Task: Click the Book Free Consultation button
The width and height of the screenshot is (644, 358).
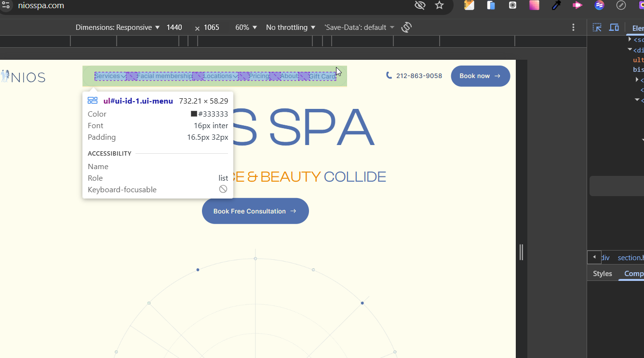Action: point(255,211)
